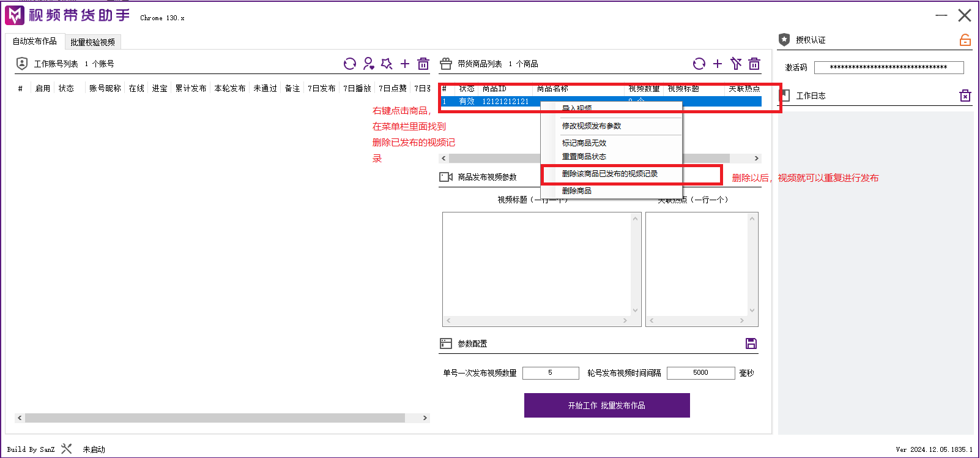Refresh the work account list
This screenshot has width=980, height=458.
pyautogui.click(x=349, y=64)
